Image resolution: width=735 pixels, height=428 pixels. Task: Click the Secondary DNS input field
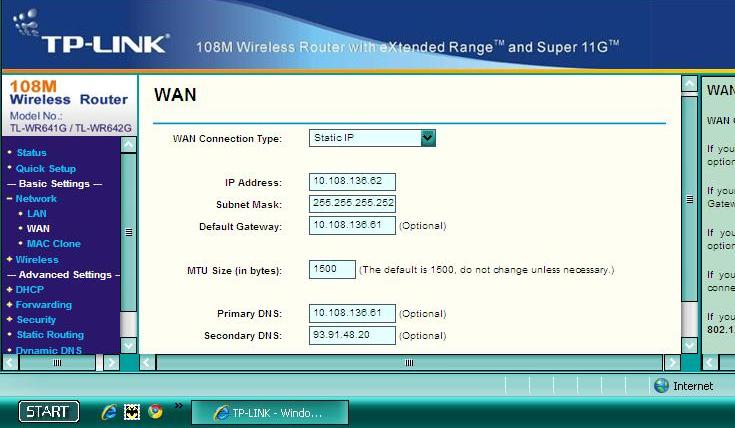[352, 336]
